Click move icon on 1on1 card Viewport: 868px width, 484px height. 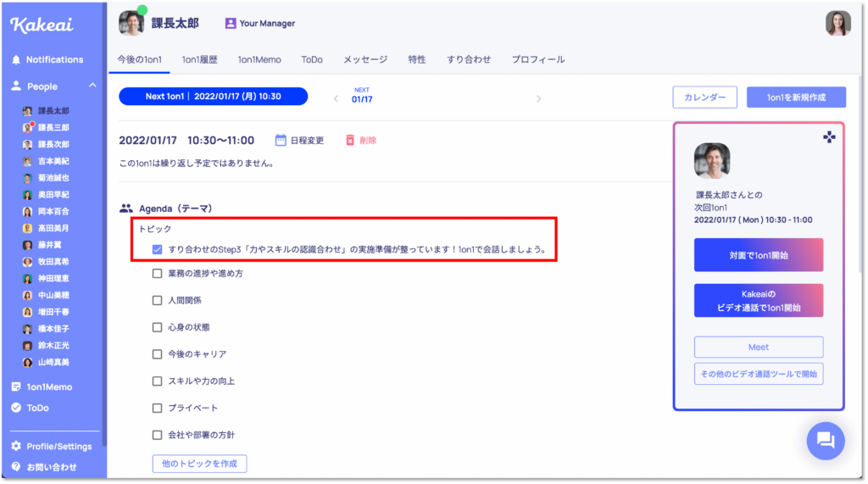click(x=829, y=137)
